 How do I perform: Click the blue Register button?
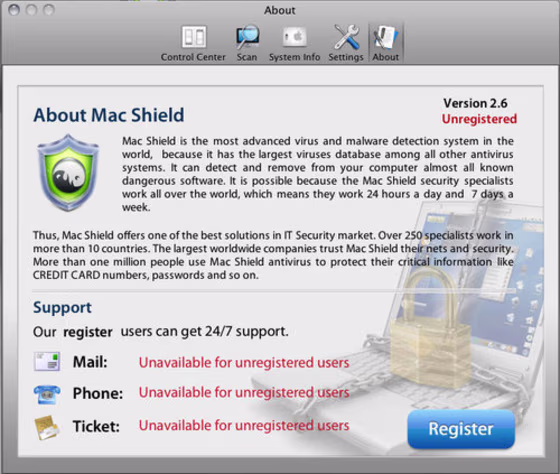[x=461, y=429]
